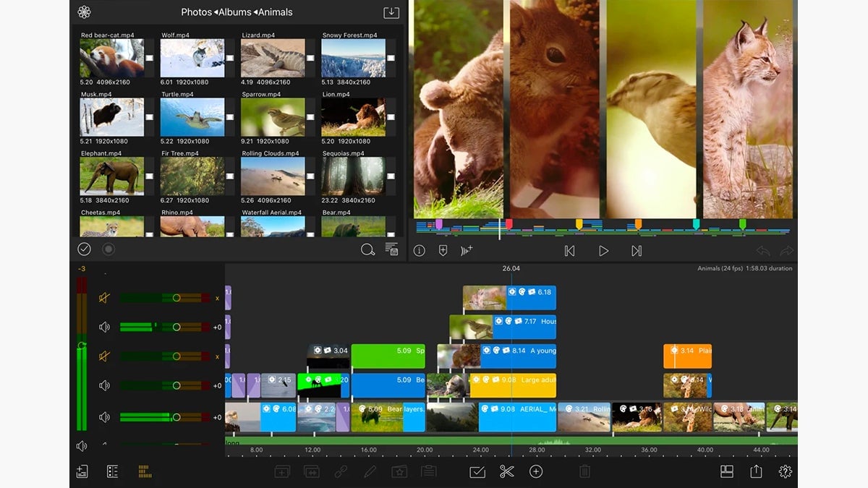Open the display layout selector
The image size is (868, 488).
click(726, 471)
